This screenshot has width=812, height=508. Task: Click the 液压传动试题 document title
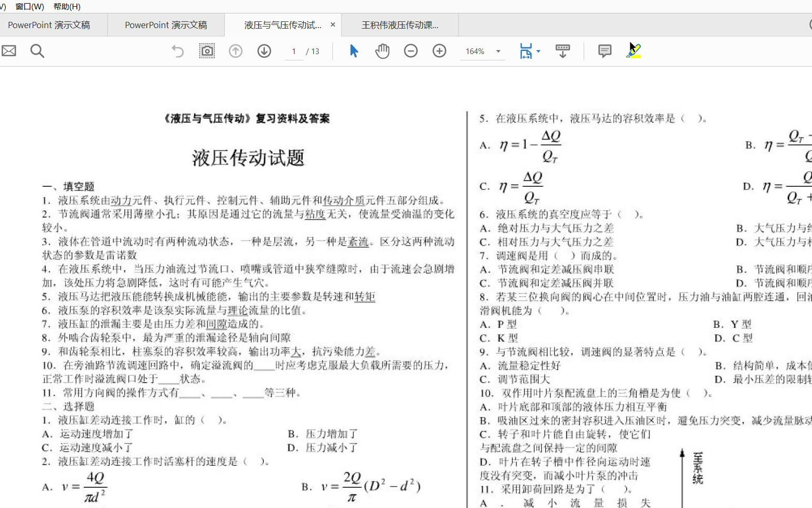coord(248,158)
